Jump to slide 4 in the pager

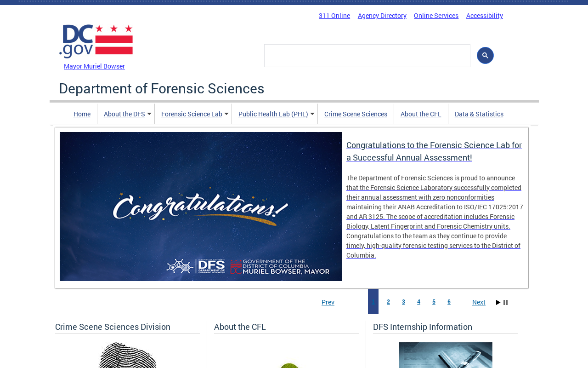pyautogui.click(x=418, y=302)
